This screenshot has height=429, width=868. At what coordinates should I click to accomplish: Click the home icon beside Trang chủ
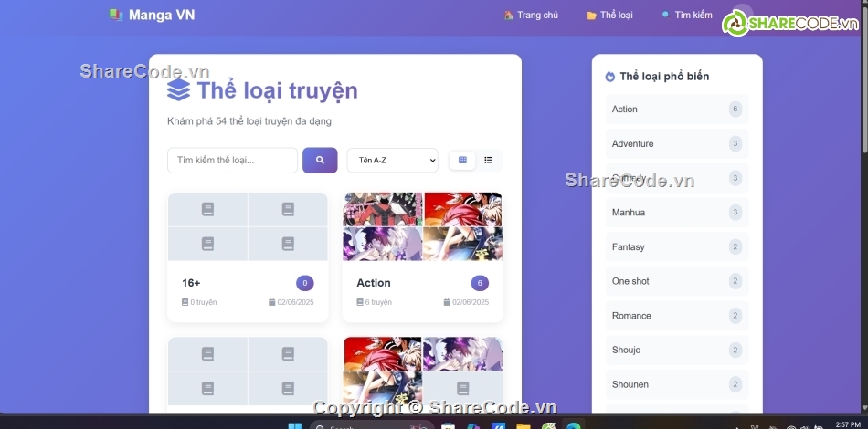click(509, 15)
